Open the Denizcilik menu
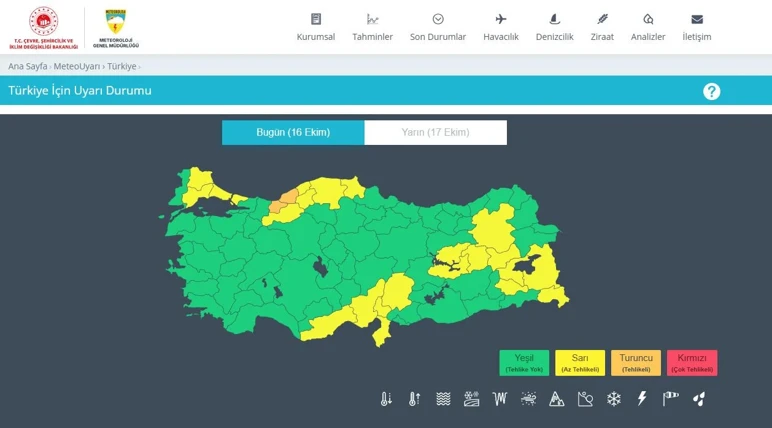Image resolution: width=772 pixels, height=428 pixels. pos(554,28)
